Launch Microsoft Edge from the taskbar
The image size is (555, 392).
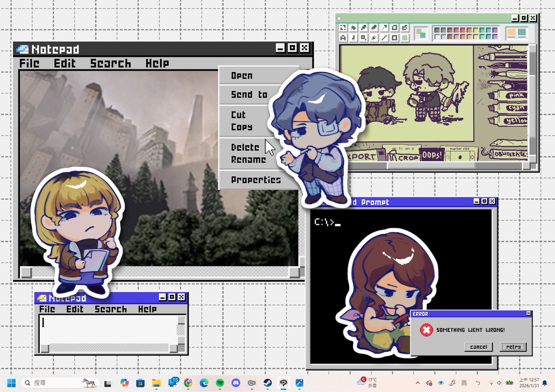point(204,383)
